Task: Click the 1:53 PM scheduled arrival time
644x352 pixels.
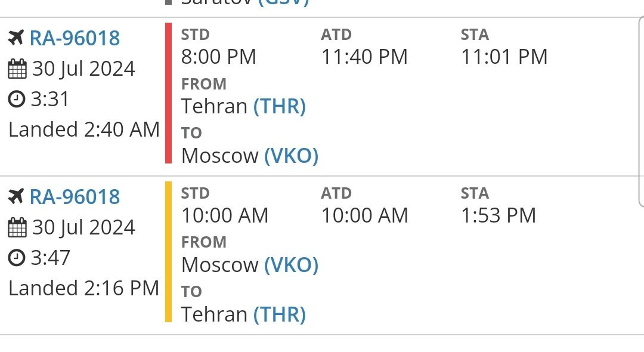Action: pos(499,215)
